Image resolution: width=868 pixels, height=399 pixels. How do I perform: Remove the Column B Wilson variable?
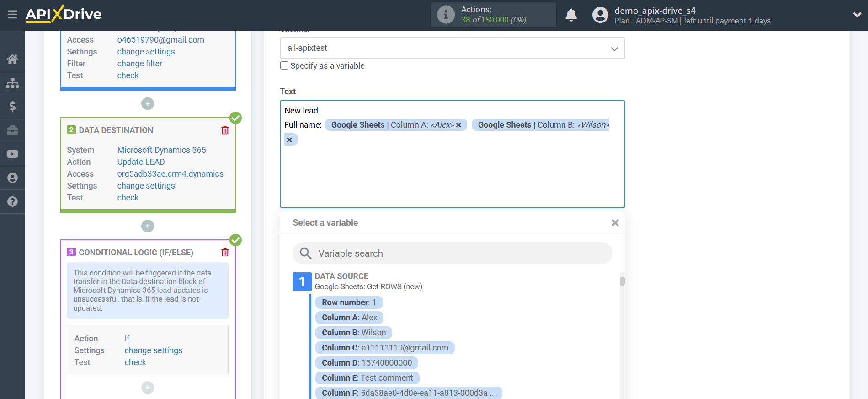[289, 140]
